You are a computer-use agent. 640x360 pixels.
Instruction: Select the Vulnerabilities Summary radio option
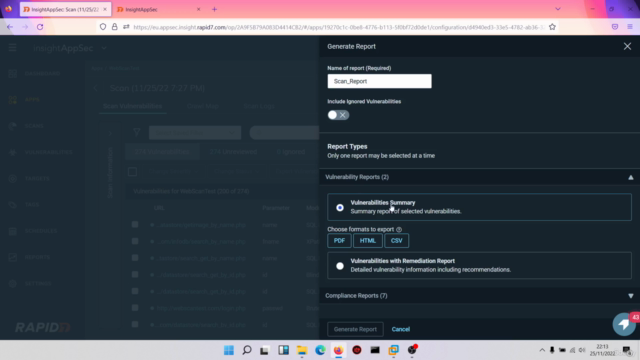(340, 207)
